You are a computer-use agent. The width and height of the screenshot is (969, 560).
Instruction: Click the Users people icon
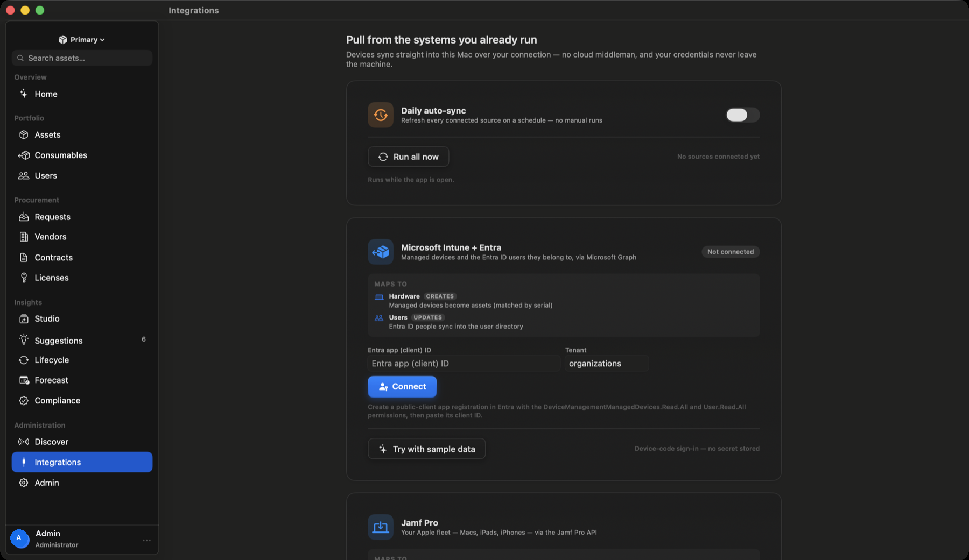pos(24,175)
